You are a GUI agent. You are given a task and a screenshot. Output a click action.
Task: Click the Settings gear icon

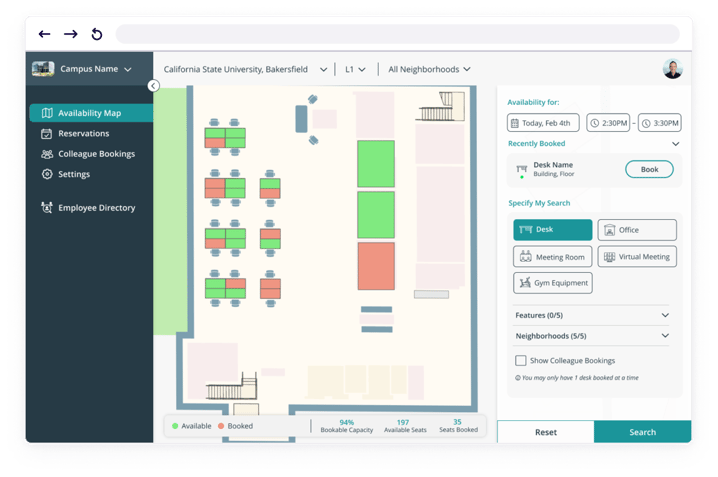(47, 174)
